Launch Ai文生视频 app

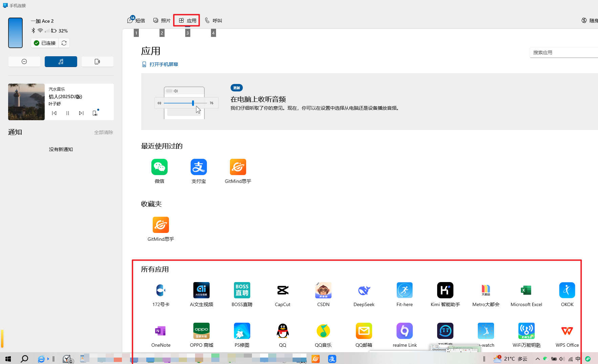(201, 290)
